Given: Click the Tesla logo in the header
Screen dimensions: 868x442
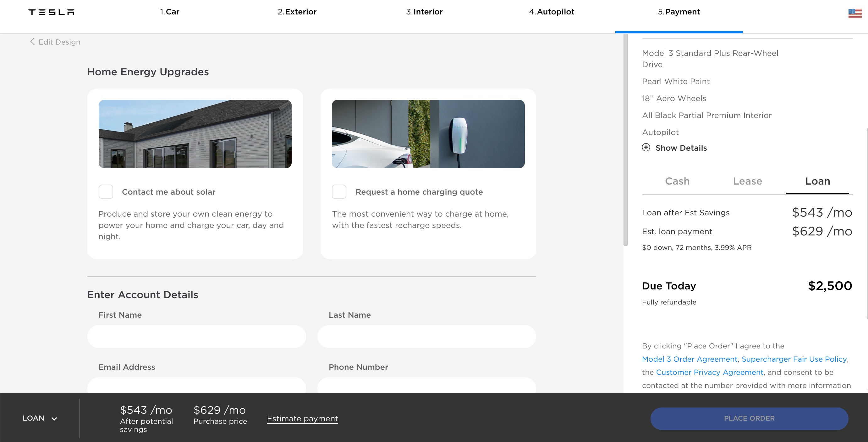Looking at the screenshot, I should pos(51,12).
